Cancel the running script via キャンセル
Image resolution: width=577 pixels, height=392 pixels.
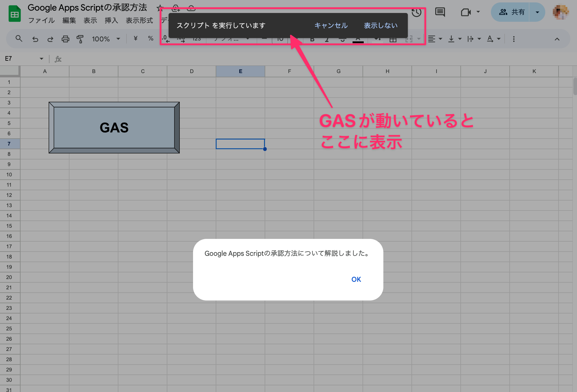coord(331,26)
